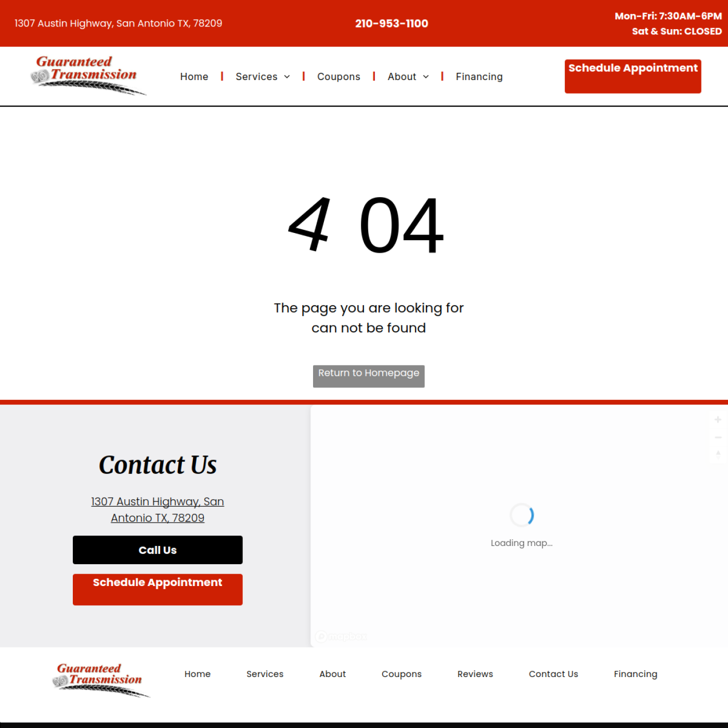Image resolution: width=728 pixels, height=728 pixels.
Task: Open Services in the top navigation
Action: point(256,77)
